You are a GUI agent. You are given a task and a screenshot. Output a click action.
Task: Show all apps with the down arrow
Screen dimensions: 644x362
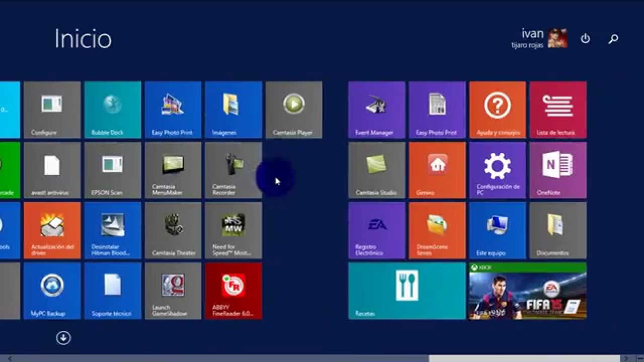tap(63, 337)
